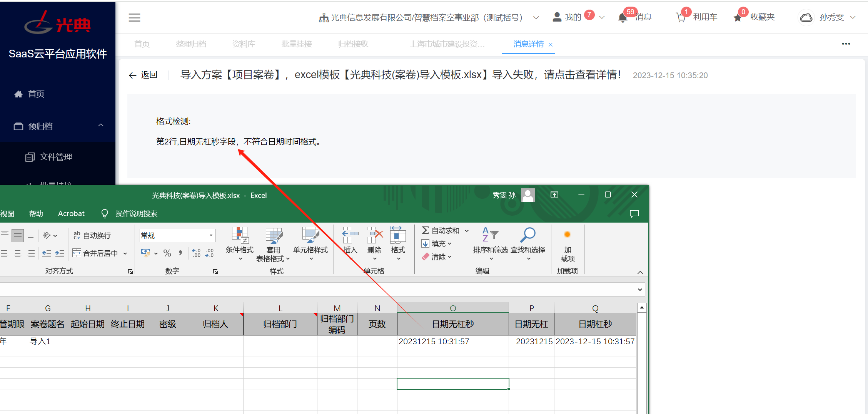868x414 pixels.
Task: Expand 孙秀雯 user menu chevron
Action: tap(853, 17)
